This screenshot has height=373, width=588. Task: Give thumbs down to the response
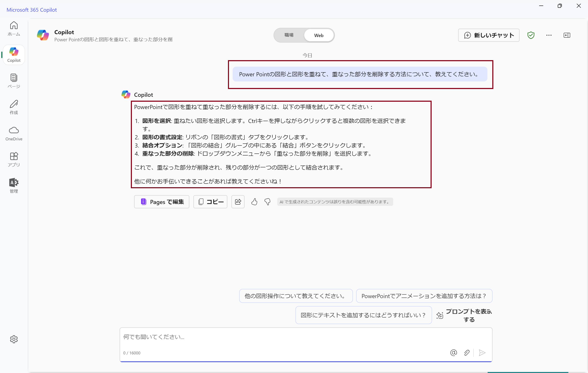(267, 202)
